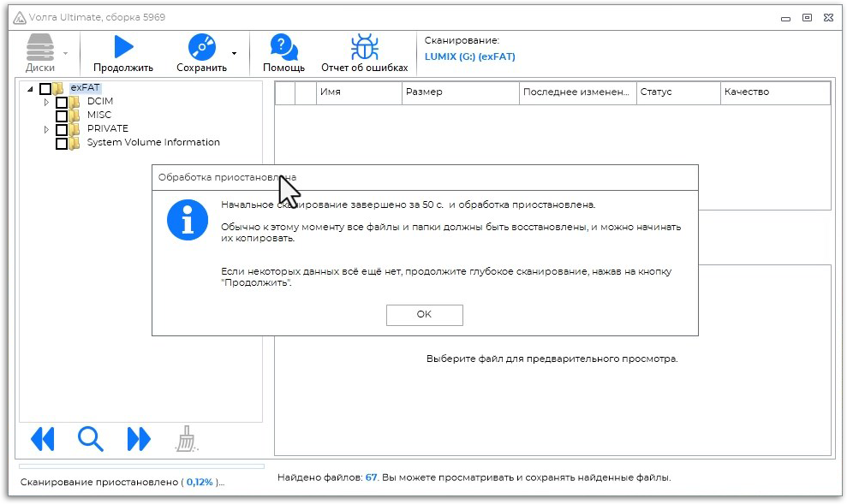The height and width of the screenshot is (504, 847).
Task: Confirm the dialog with OK
Action: (x=425, y=315)
